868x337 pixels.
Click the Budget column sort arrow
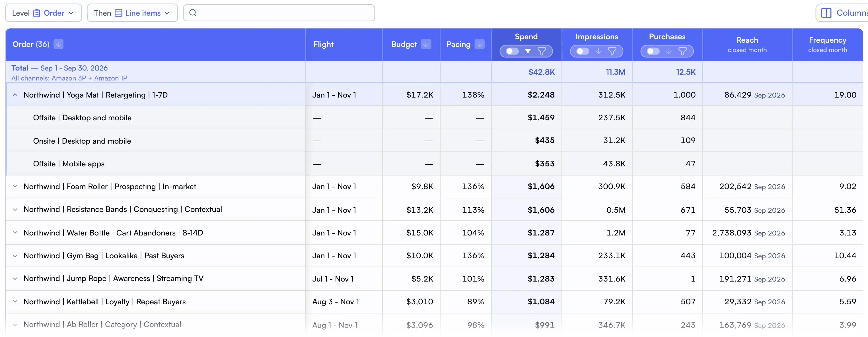426,44
